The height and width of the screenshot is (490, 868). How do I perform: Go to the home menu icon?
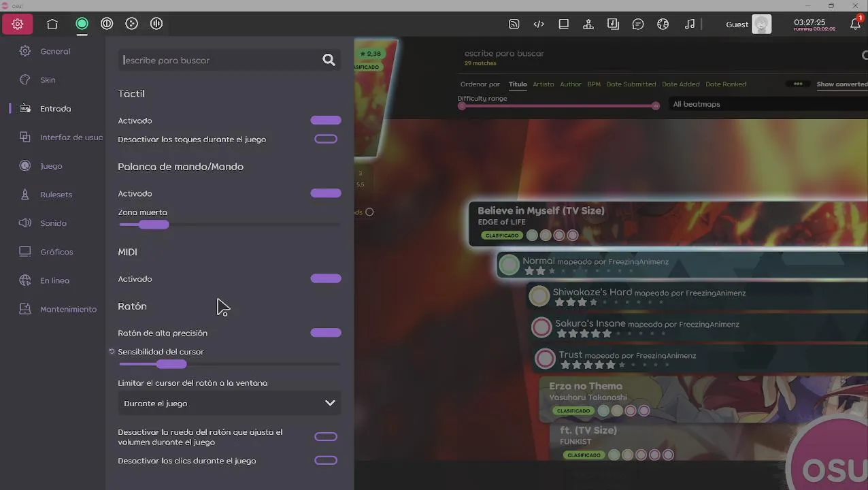coord(52,24)
